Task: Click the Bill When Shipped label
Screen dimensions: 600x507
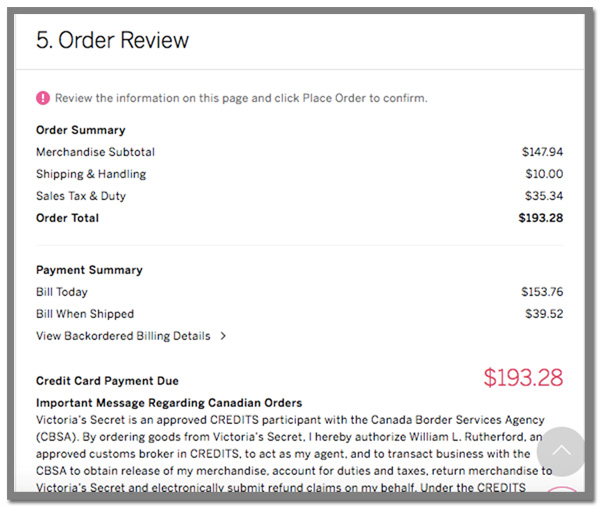Action: tap(85, 314)
